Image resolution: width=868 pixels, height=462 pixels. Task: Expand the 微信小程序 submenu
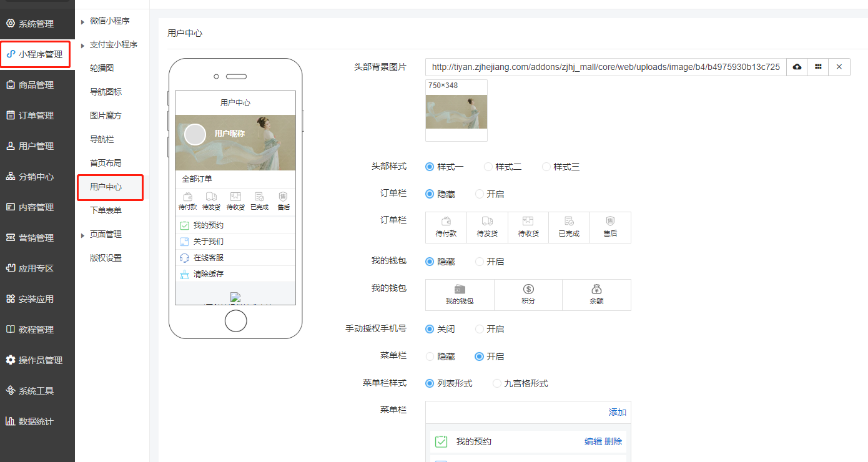(x=109, y=21)
